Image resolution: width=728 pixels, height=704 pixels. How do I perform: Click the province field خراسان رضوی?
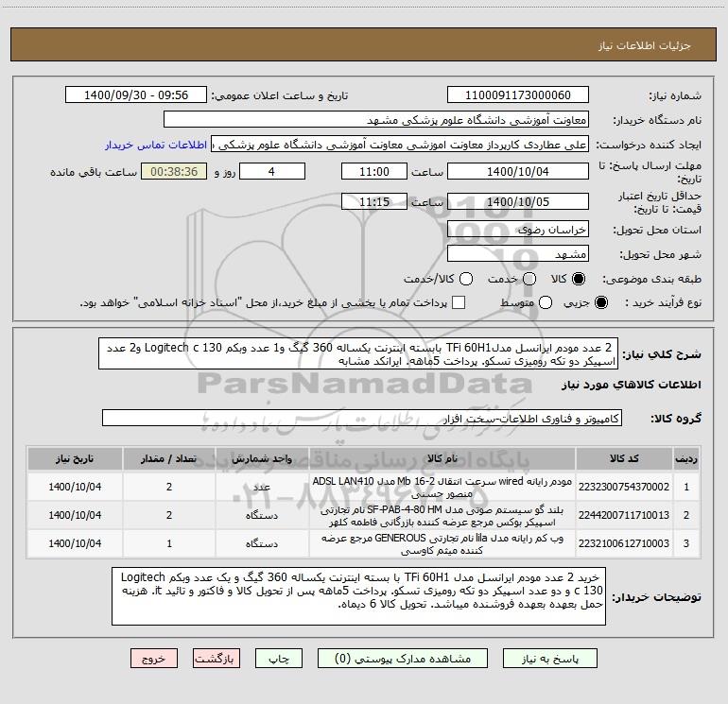tap(518, 230)
